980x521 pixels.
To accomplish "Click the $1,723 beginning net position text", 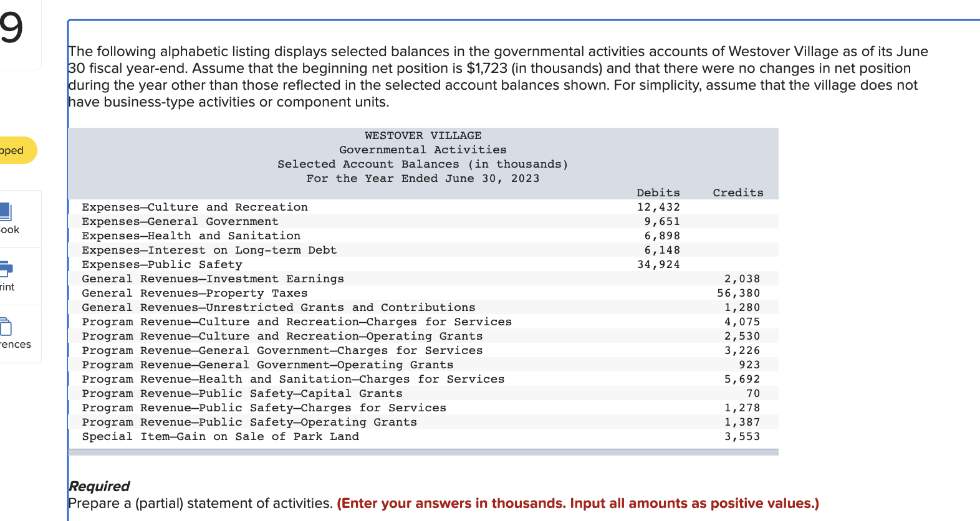I will point(487,68).
